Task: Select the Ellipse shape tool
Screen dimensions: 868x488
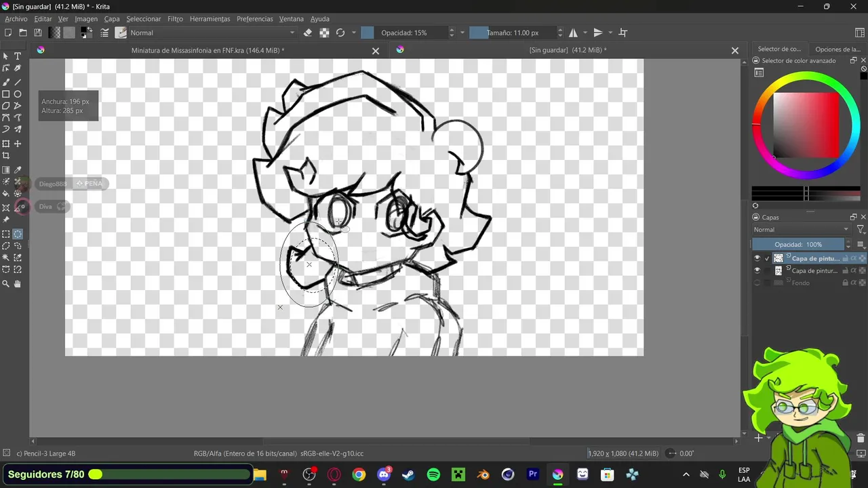Action: [x=18, y=94]
